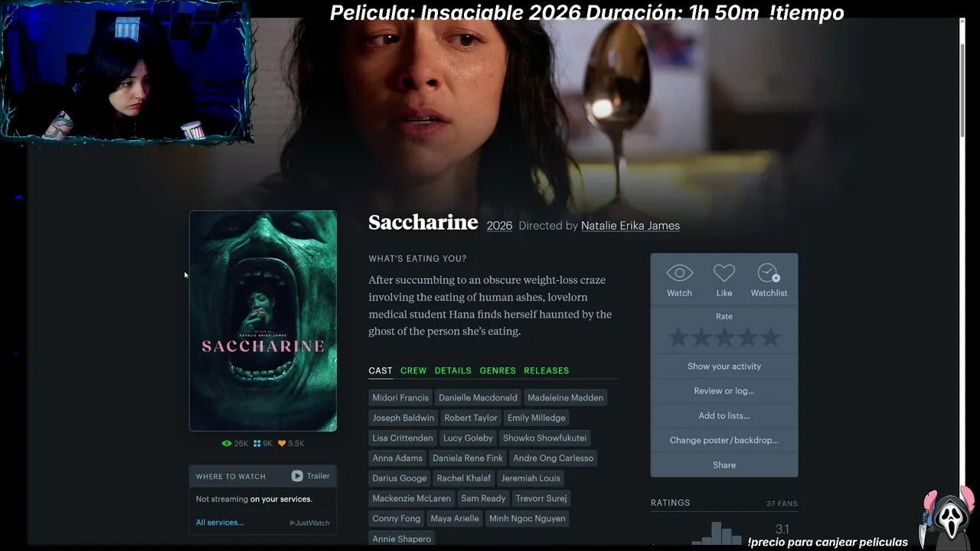Click cast member Jeremiah Louis
The width and height of the screenshot is (980, 551).
pos(531,478)
